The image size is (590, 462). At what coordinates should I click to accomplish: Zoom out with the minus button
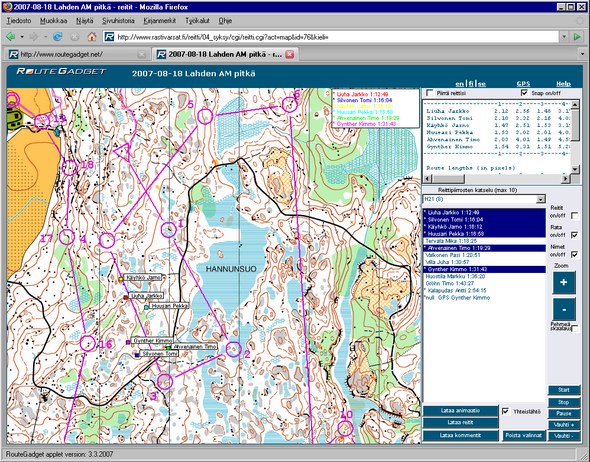point(564,309)
